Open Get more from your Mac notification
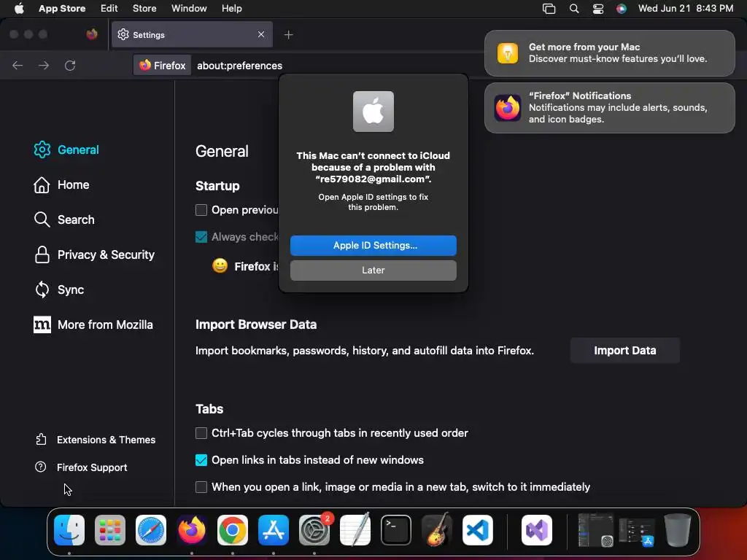Screen dimensions: 747x560 tap(609, 52)
